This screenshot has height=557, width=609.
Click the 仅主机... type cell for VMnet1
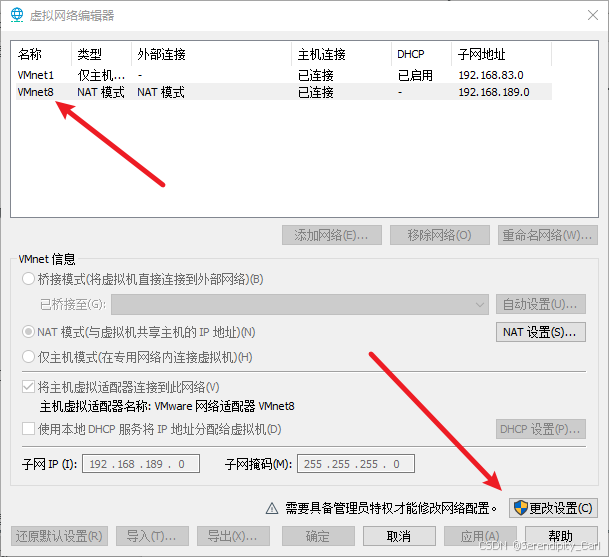click(x=101, y=75)
